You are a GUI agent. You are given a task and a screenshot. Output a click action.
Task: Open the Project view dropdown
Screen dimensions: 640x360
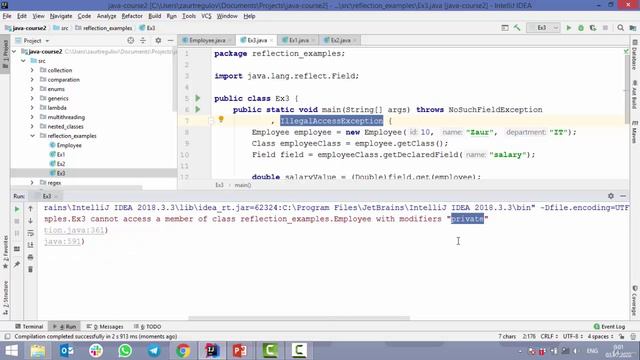click(x=32, y=40)
